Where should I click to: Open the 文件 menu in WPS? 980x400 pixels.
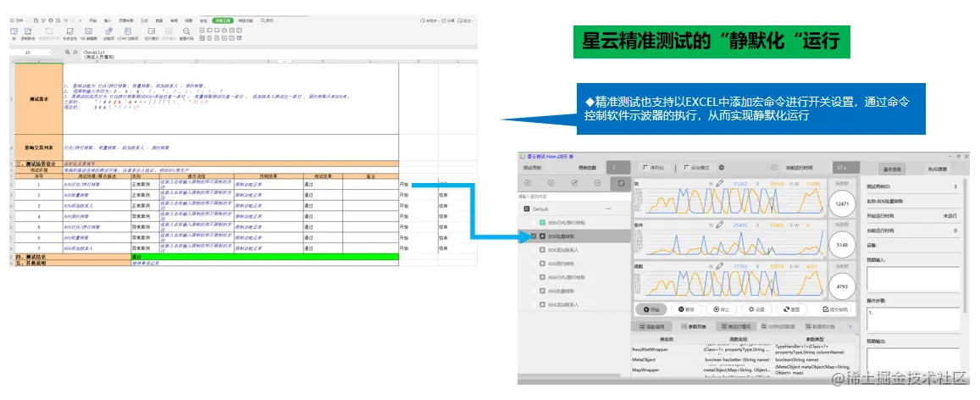click(x=20, y=20)
